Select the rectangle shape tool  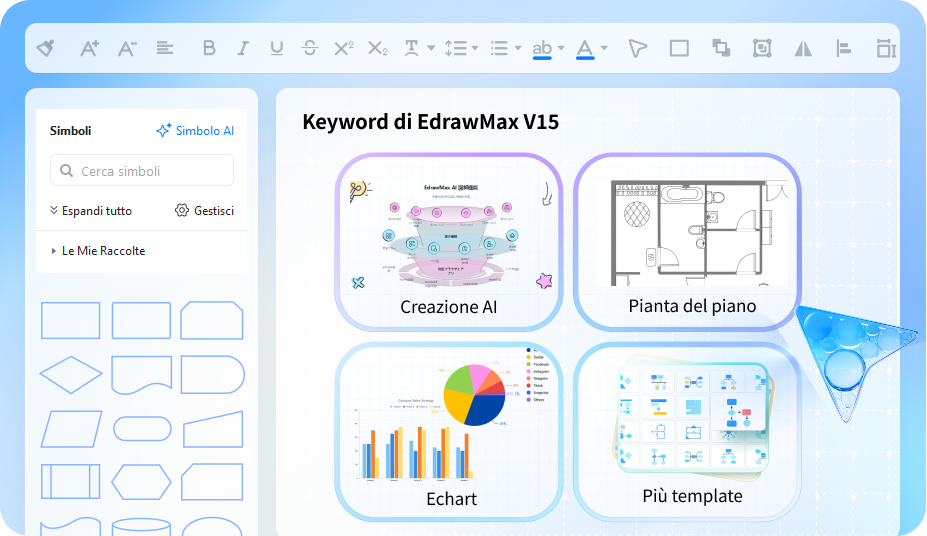[x=679, y=48]
